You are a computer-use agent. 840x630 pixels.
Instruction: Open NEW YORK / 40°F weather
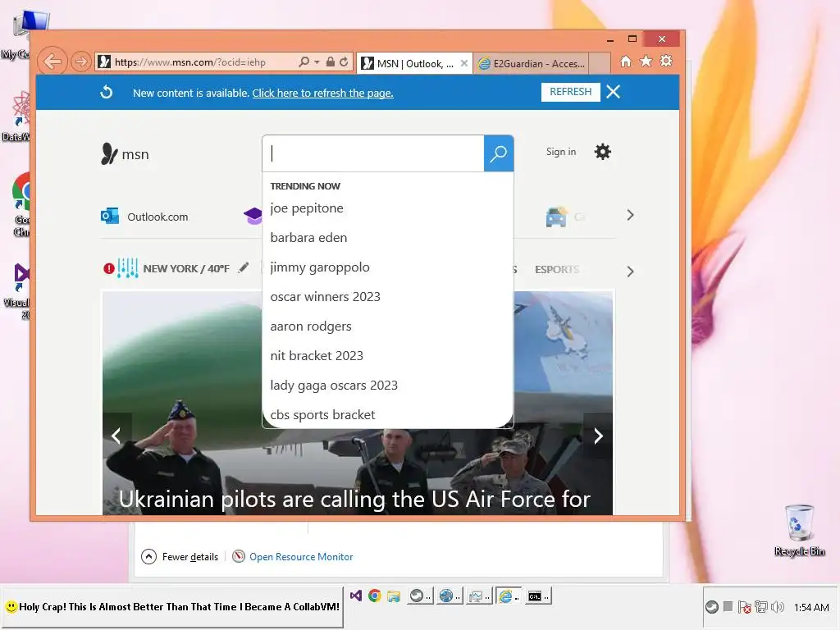[186, 268]
